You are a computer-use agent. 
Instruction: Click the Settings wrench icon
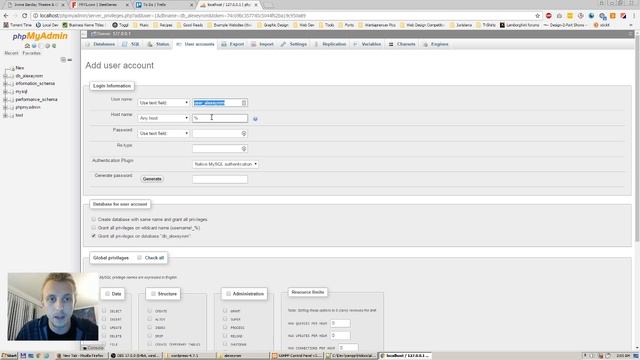(283, 44)
